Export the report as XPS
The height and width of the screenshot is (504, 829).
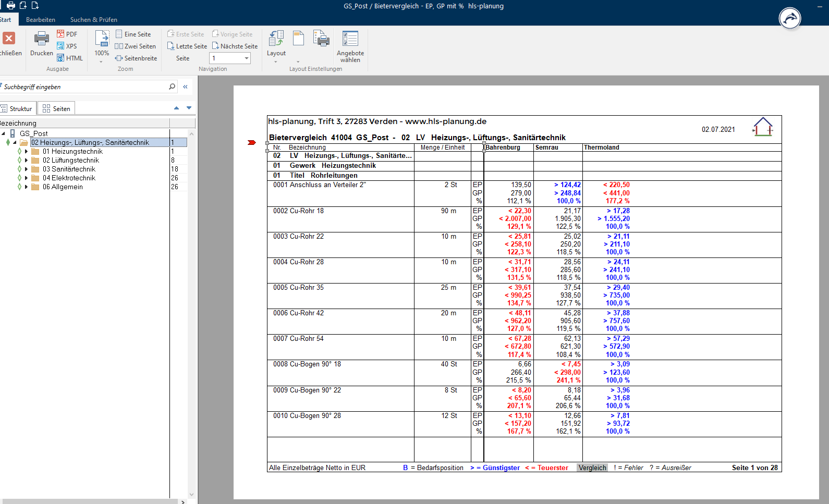point(67,46)
